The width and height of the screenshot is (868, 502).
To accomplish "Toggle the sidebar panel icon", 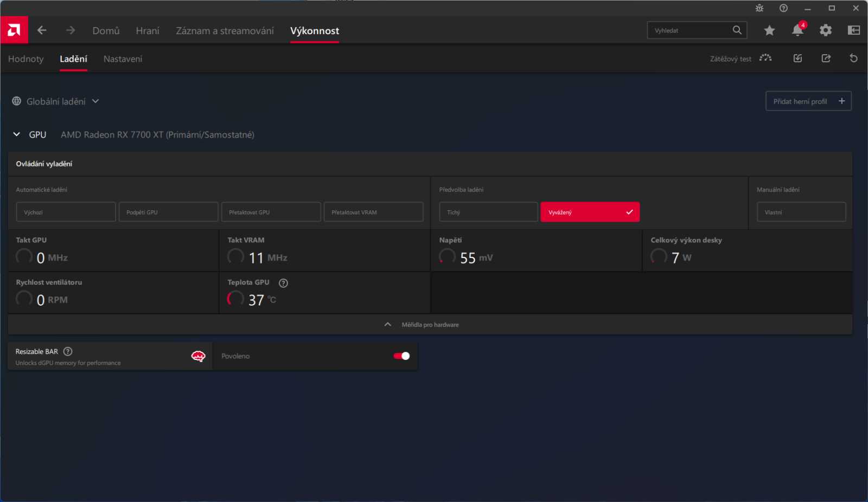I will point(854,30).
